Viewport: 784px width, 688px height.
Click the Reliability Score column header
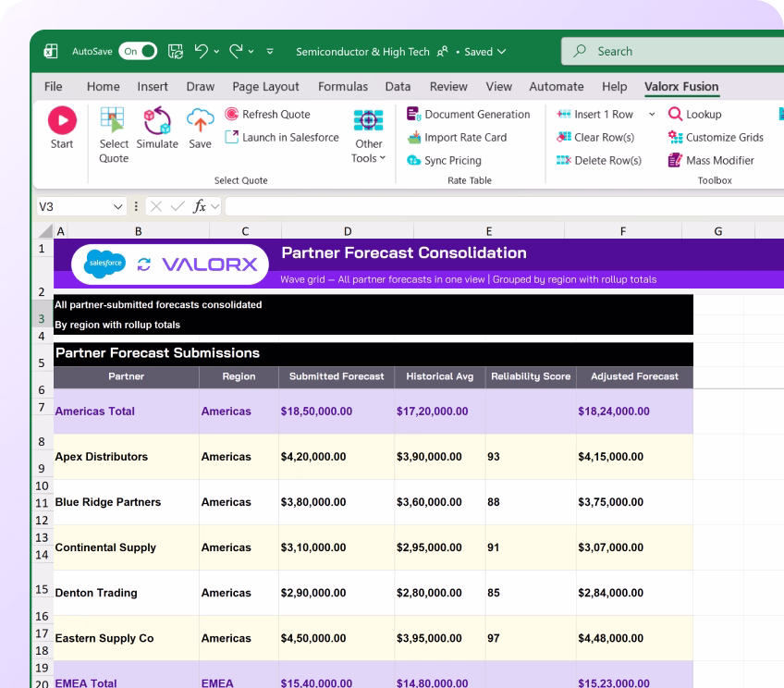[531, 376]
